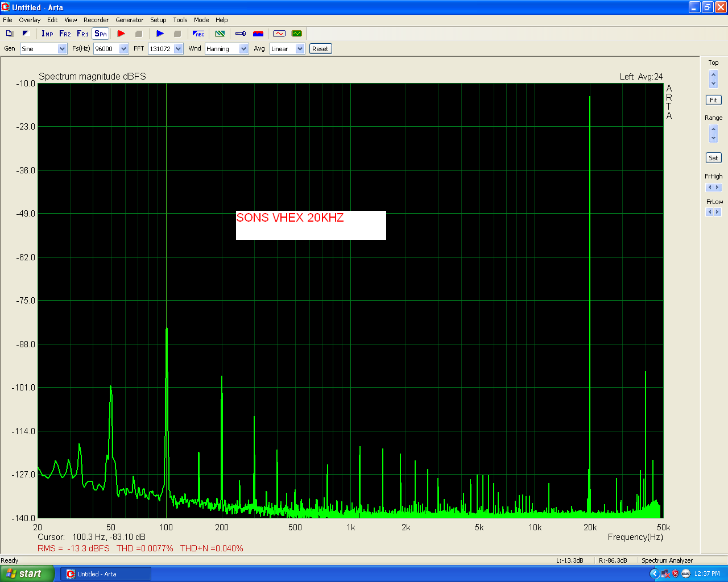Click the Fit button
Screen dimensions: 728x582
713,100
